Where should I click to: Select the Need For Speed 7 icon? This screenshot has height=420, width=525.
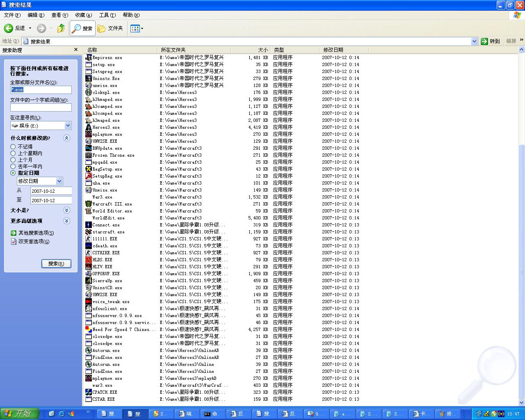(89, 329)
